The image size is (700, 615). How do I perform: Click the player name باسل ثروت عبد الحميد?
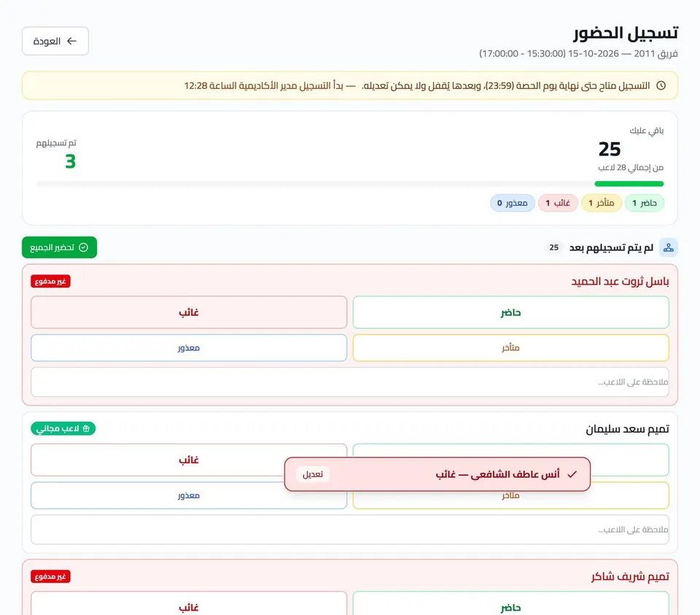coord(620,282)
